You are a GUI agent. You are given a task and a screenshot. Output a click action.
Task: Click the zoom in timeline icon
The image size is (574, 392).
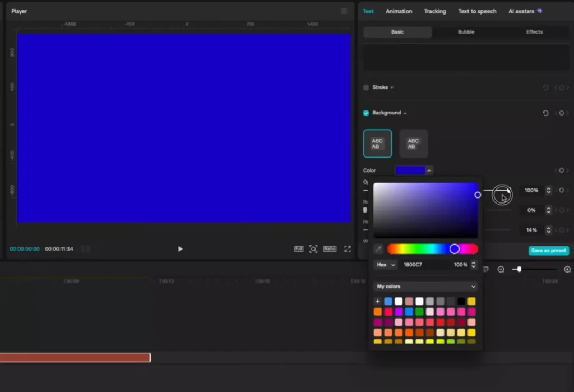pyautogui.click(x=567, y=269)
